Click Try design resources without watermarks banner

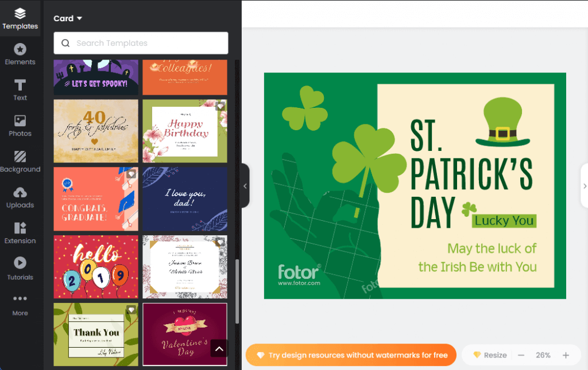pyautogui.click(x=351, y=355)
